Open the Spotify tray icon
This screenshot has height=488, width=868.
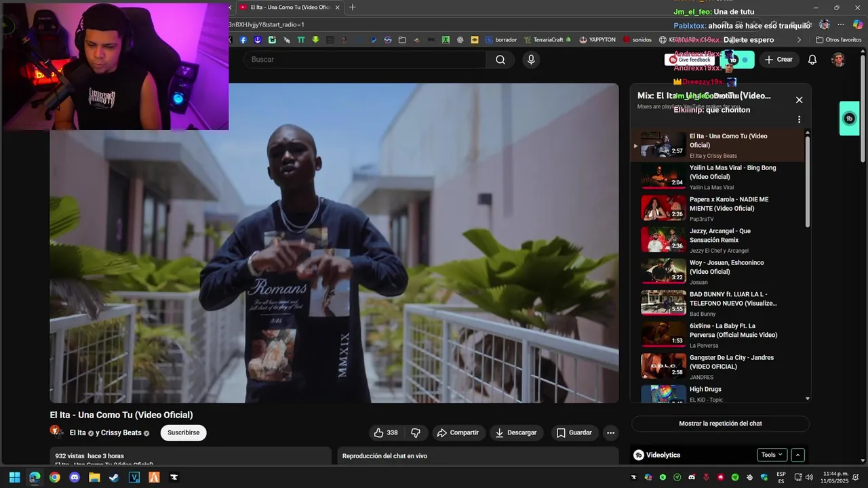735,477
